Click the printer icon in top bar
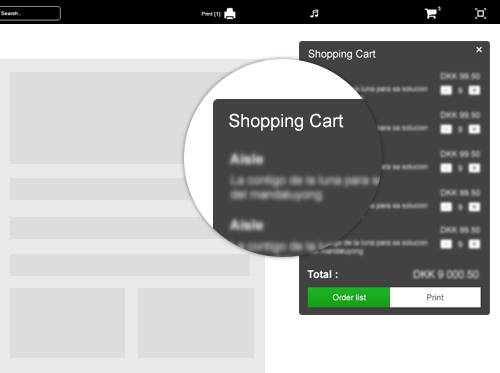The image size is (500, 373). 230,14
